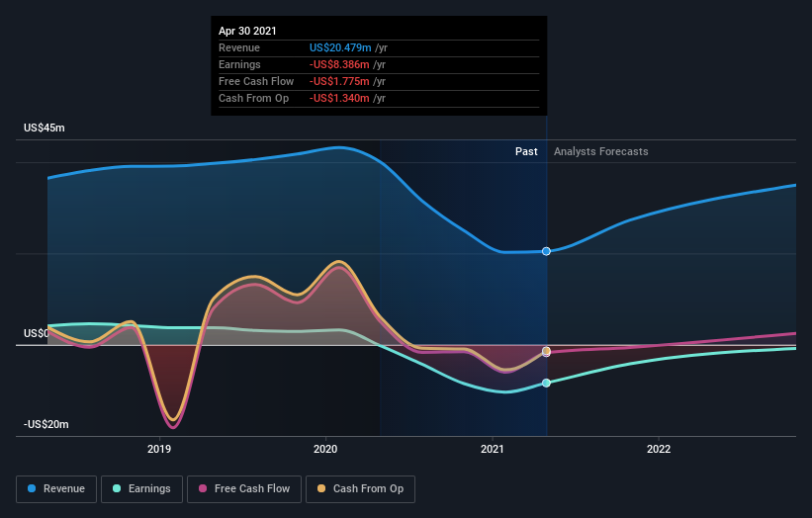Click the -US$1.340m cash from op value

pyautogui.click(x=339, y=98)
